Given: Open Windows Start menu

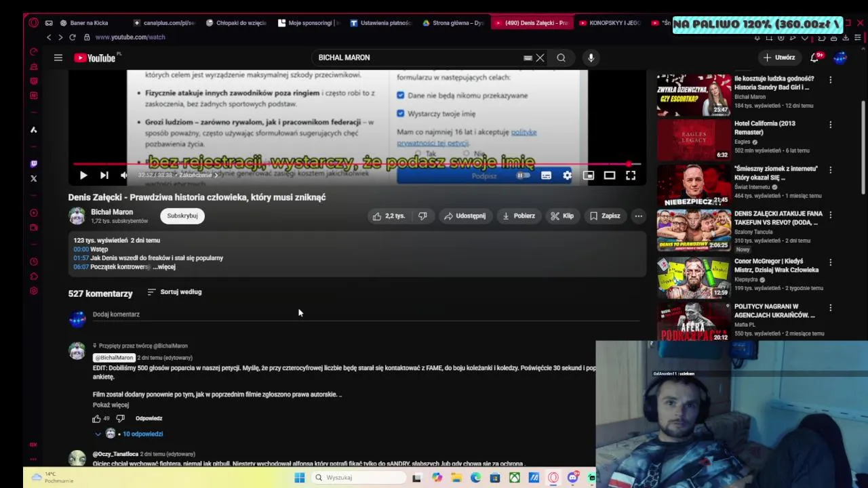Looking at the screenshot, I should (299, 477).
